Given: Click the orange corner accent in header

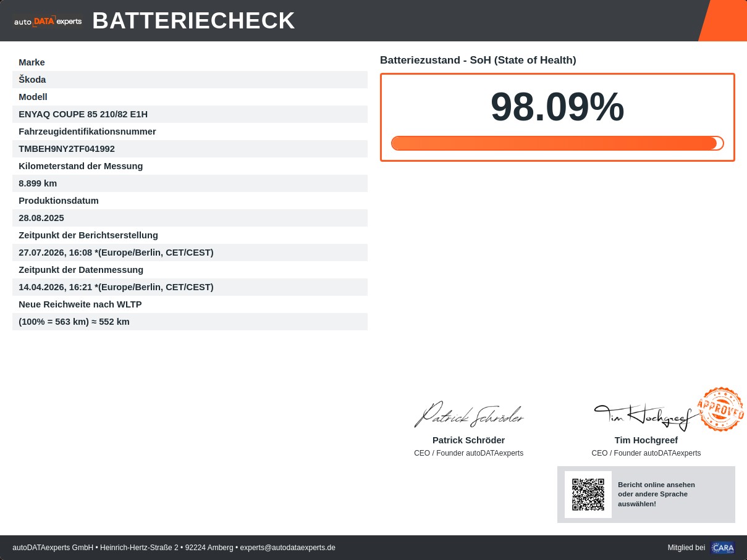Looking at the screenshot, I should (x=722, y=20).
